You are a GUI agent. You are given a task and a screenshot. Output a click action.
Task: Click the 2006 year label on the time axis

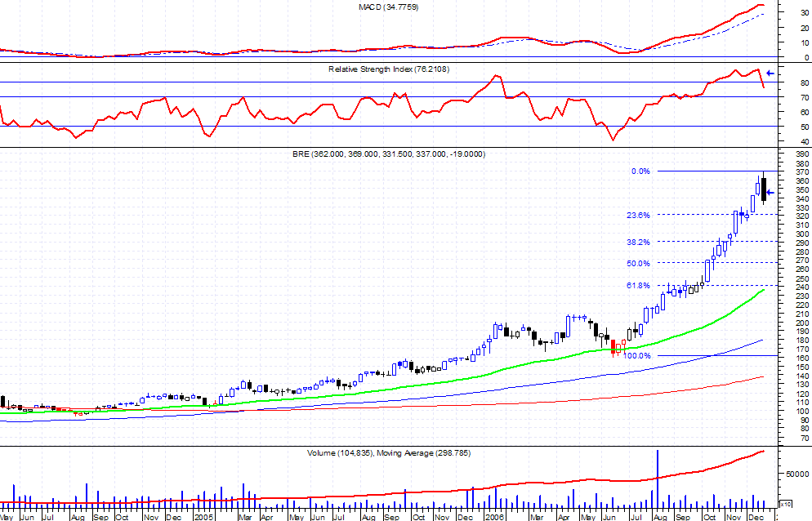tap(494, 516)
